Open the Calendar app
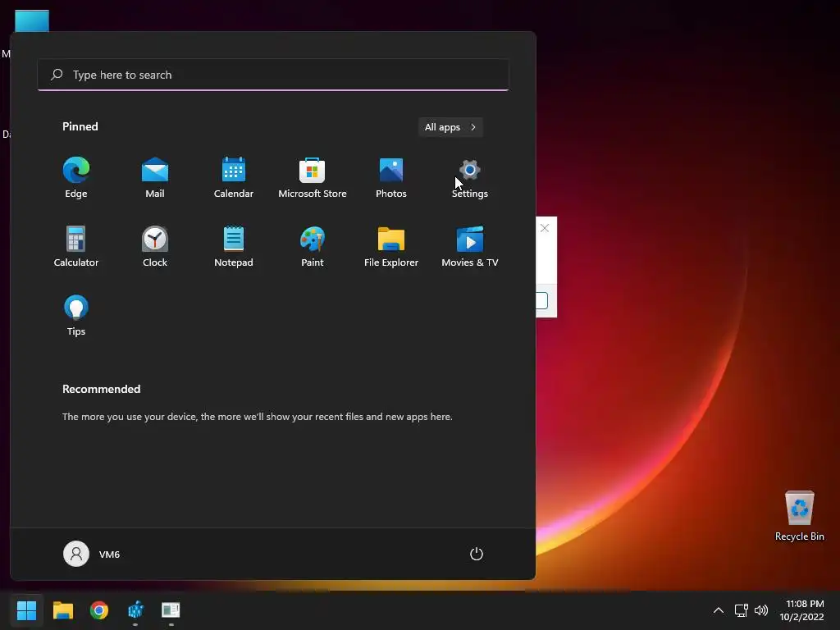840x630 pixels. pyautogui.click(x=234, y=178)
